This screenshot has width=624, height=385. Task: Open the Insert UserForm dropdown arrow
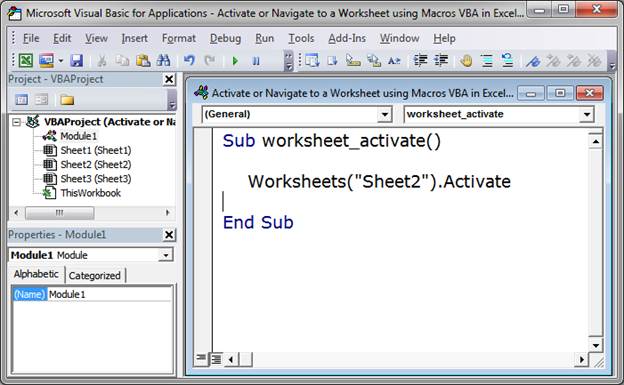coord(61,61)
